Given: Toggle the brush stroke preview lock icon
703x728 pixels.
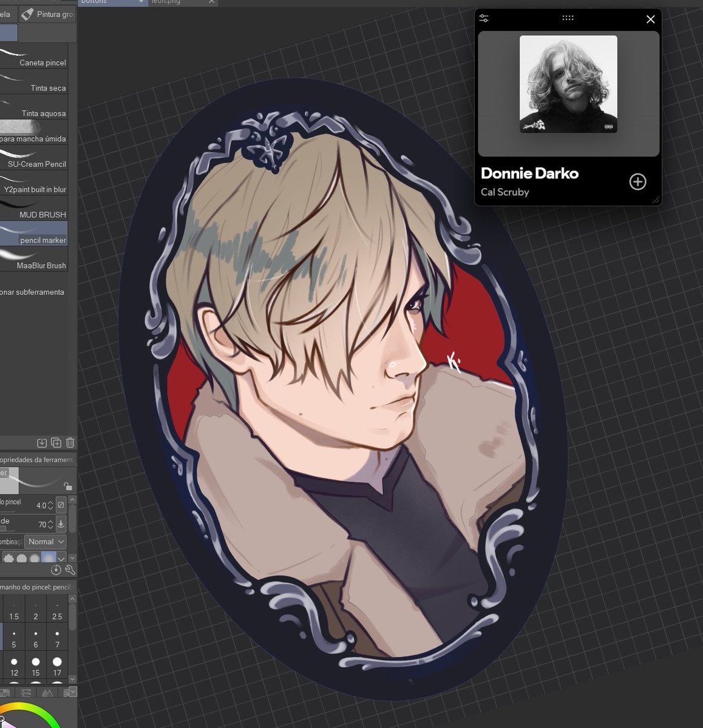Looking at the screenshot, I should coord(68,487).
